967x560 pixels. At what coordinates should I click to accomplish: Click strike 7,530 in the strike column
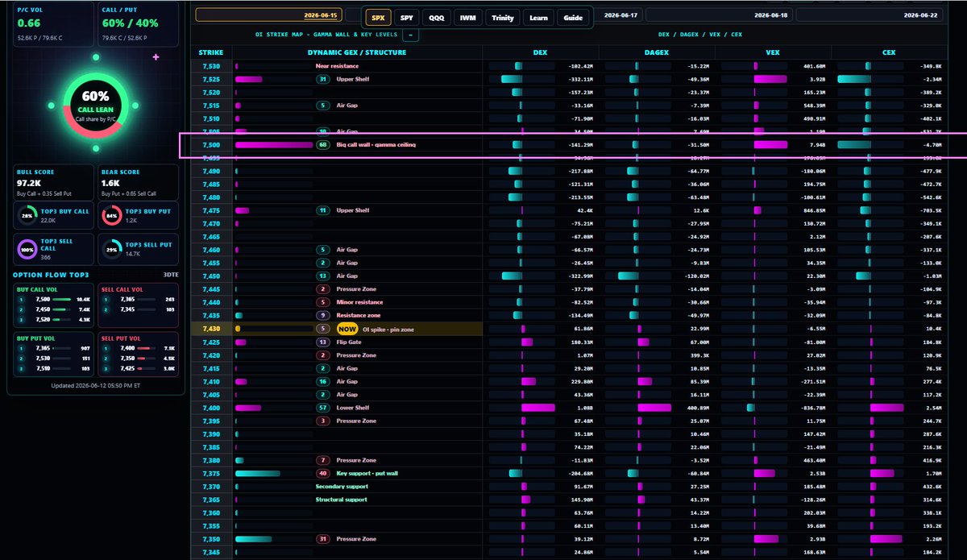point(211,66)
